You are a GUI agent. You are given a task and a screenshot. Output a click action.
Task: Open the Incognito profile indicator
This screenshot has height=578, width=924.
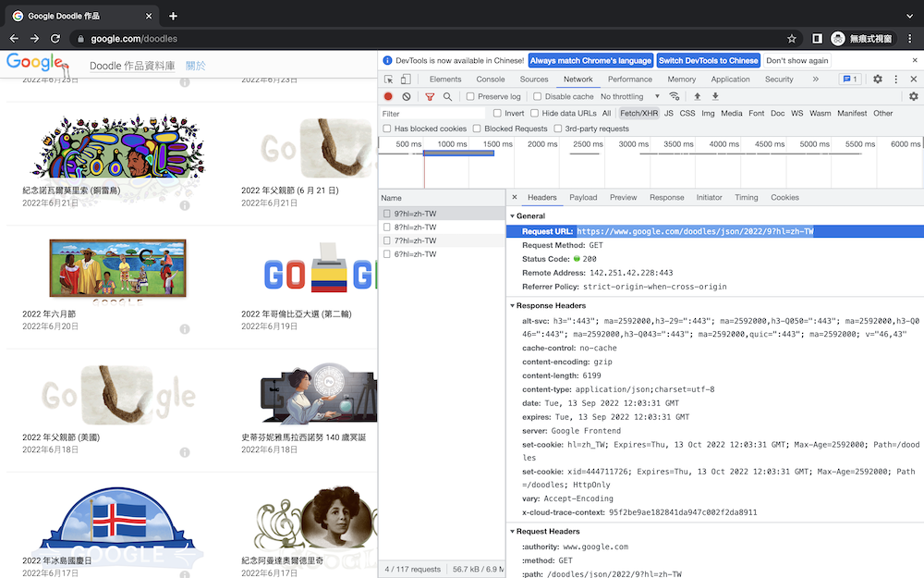pos(863,38)
